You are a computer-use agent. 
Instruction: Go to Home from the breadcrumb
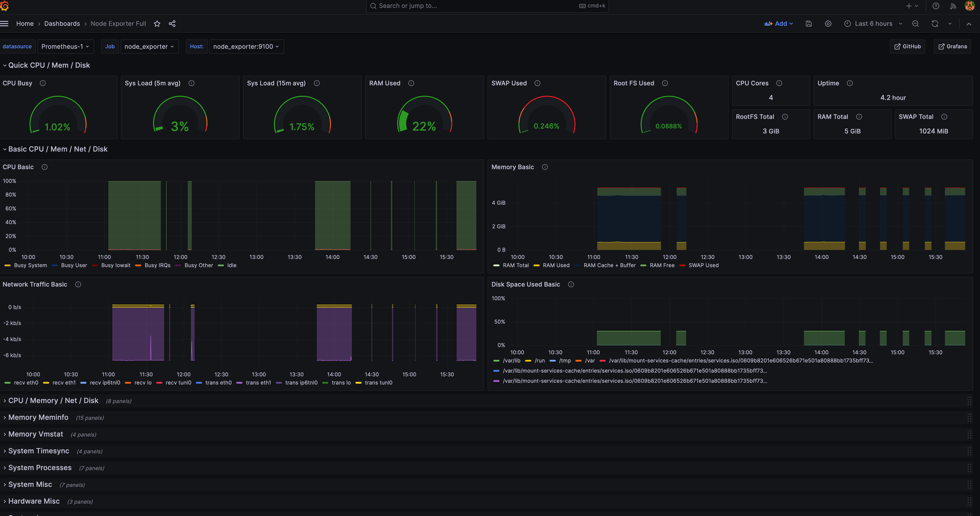click(25, 24)
